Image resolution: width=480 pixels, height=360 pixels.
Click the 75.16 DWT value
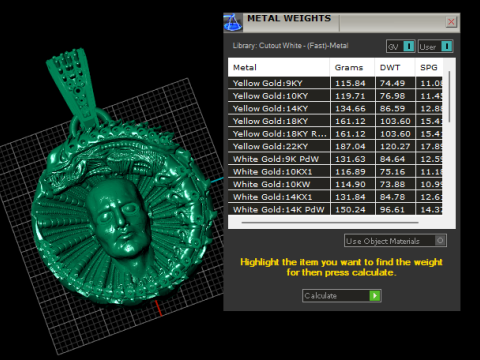pos(392,172)
